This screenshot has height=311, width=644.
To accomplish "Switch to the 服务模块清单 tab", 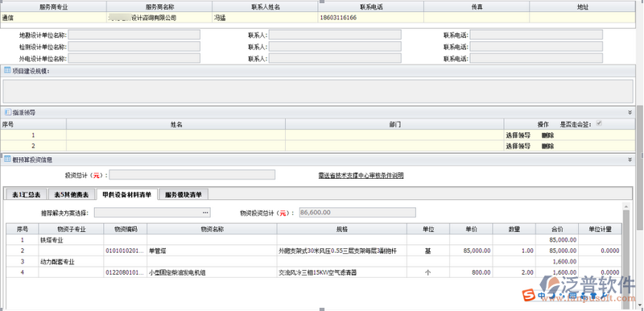I will 184,195.
